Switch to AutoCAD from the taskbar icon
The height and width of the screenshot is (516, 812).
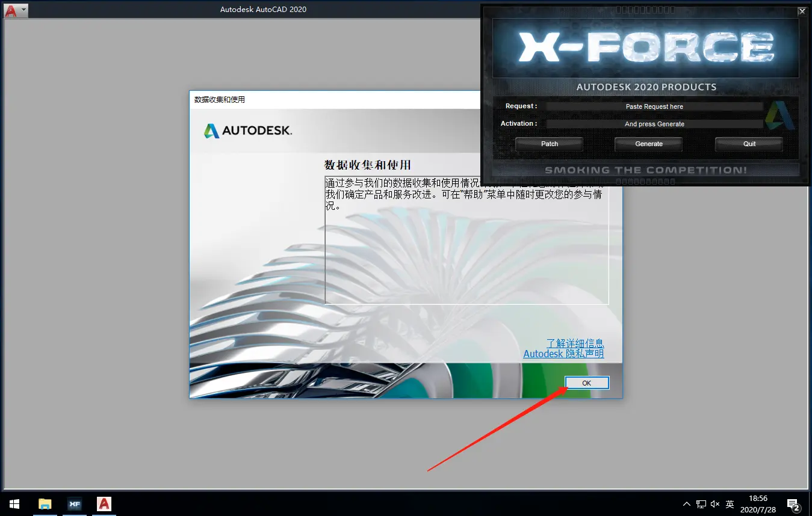point(105,504)
